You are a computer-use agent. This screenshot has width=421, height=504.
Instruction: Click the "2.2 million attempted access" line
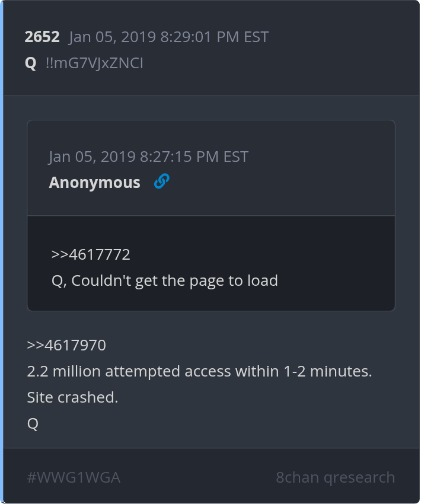pyautogui.click(x=199, y=372)
